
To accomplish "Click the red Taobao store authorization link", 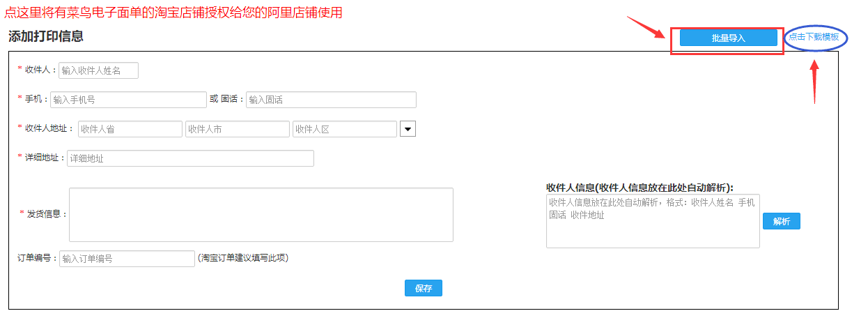I will pyautogui.click(x=173, y=13).
